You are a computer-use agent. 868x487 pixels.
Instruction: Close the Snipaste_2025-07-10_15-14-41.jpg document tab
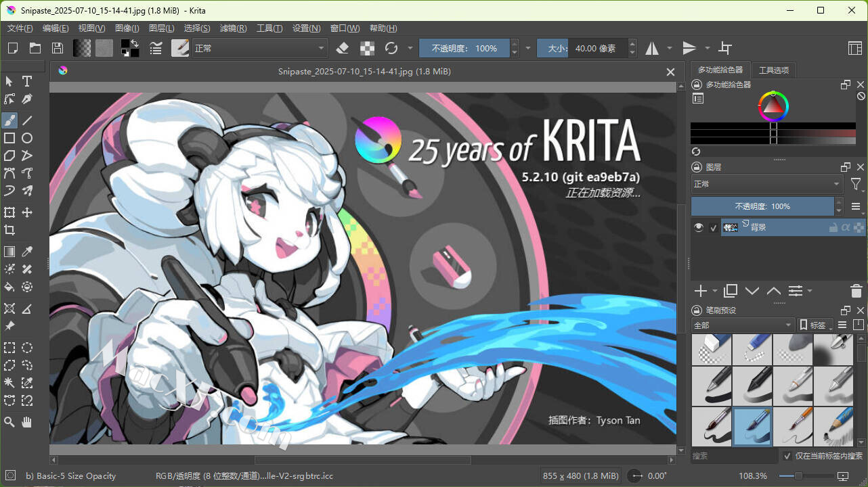(670, 72)
